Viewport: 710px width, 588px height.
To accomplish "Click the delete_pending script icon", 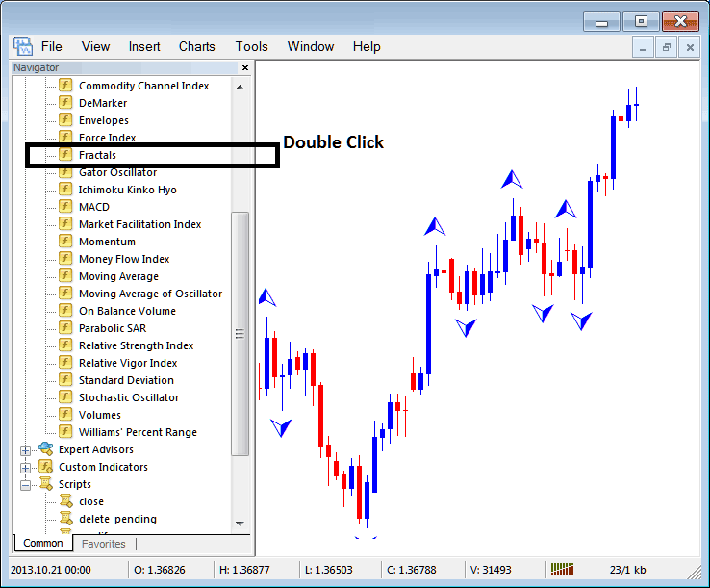I will pyautogui.click(x=66, y=518).
